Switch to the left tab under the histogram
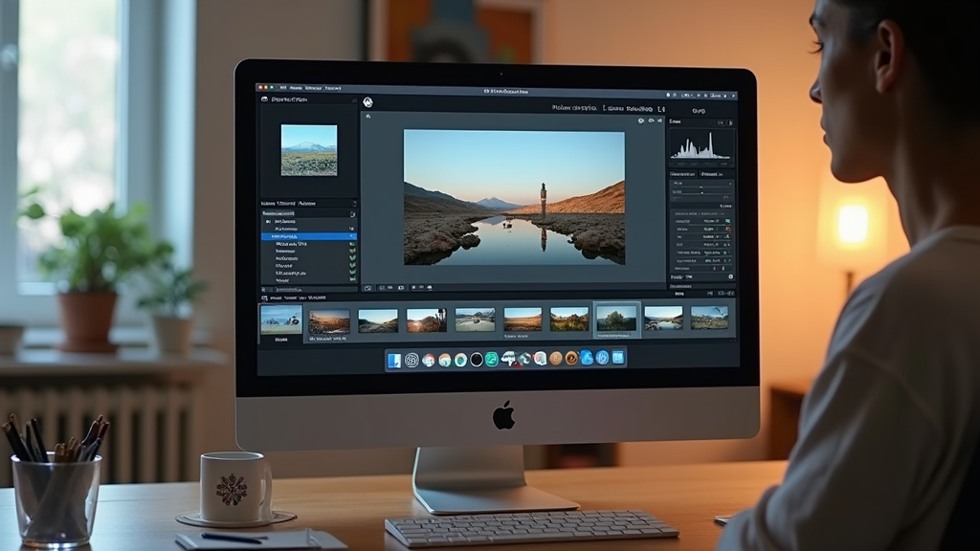The height and width of the screenshot is (551, 980). pos(682,174)
